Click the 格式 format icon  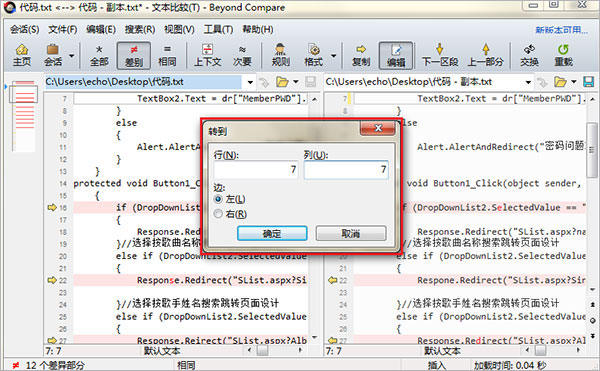(x=314, y=55)
